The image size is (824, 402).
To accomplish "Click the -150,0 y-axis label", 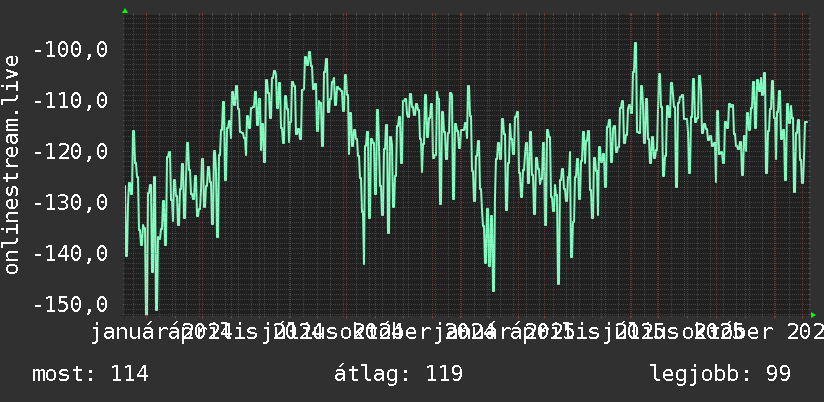I will point(70,304).
